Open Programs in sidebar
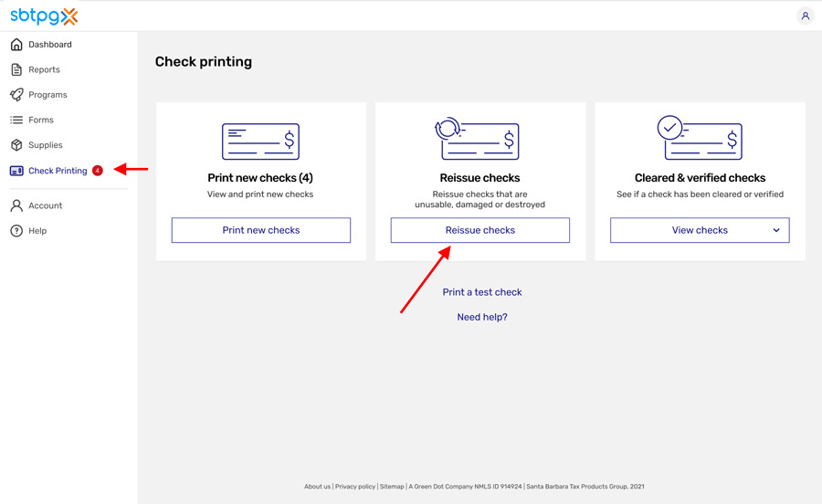 click(47, 95)
